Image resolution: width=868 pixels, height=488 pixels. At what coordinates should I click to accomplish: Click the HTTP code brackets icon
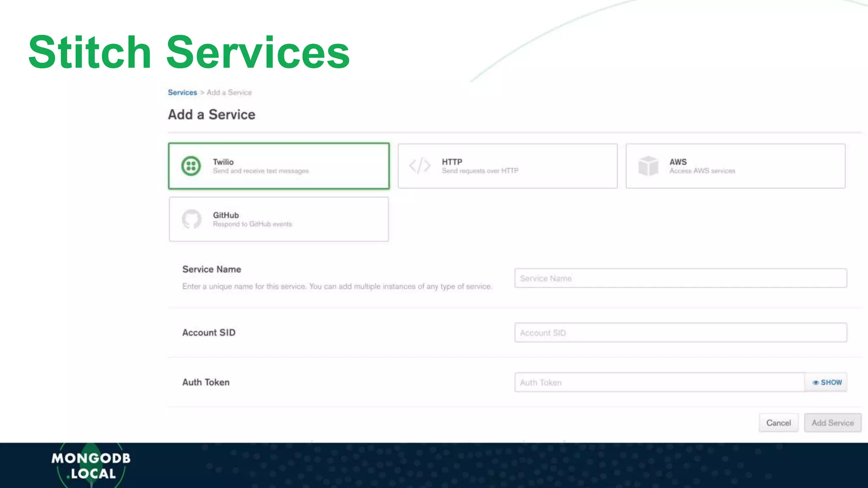tap(420, 166)
